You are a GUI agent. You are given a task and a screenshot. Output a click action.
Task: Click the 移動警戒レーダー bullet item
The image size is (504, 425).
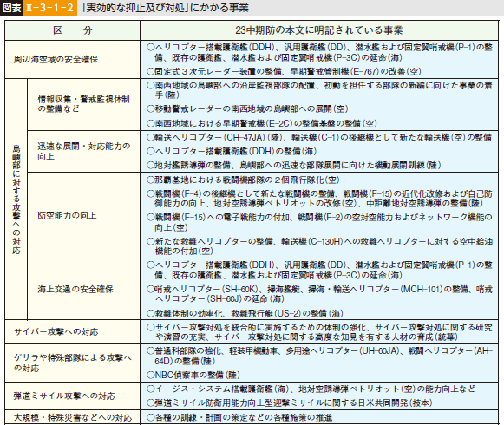click(x=247, y=108)
